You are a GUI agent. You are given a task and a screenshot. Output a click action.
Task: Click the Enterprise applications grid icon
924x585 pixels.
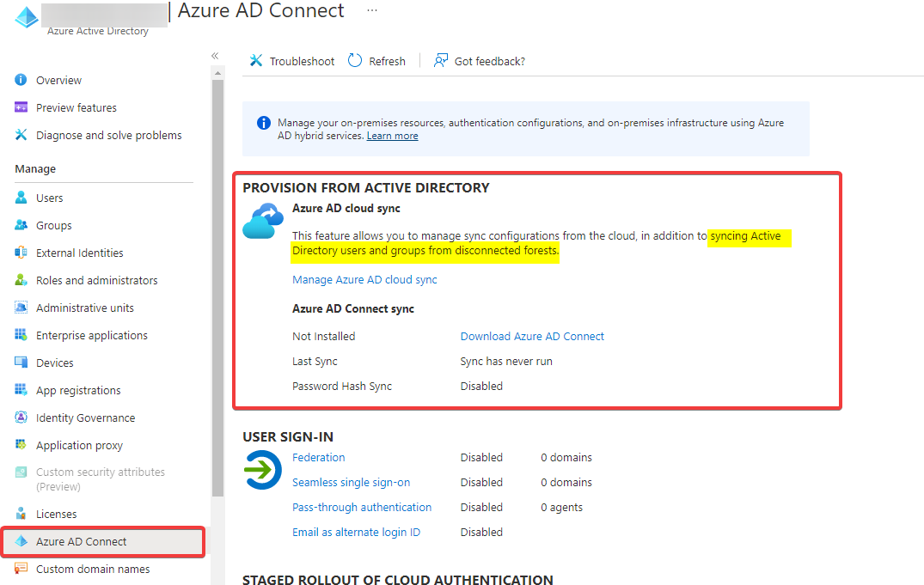tap(21, 335)
